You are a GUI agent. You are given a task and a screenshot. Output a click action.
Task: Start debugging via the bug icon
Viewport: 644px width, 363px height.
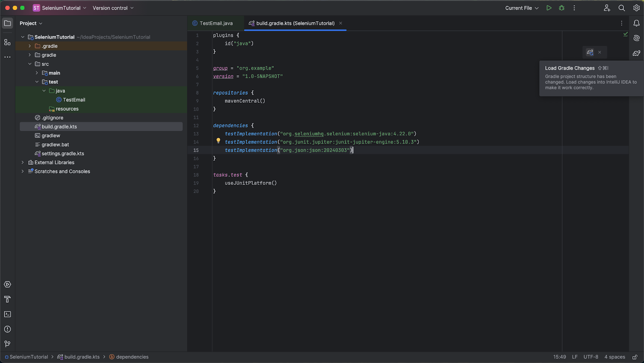[x=561, y=8]
